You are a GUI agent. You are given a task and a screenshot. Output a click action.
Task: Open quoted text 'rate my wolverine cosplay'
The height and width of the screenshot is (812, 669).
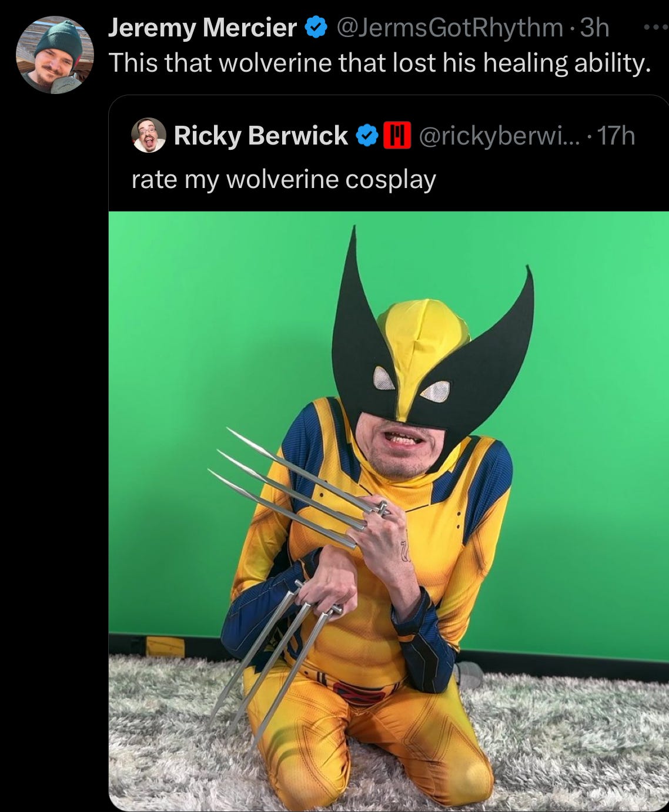pyautogui.click(x=284, y=179)
